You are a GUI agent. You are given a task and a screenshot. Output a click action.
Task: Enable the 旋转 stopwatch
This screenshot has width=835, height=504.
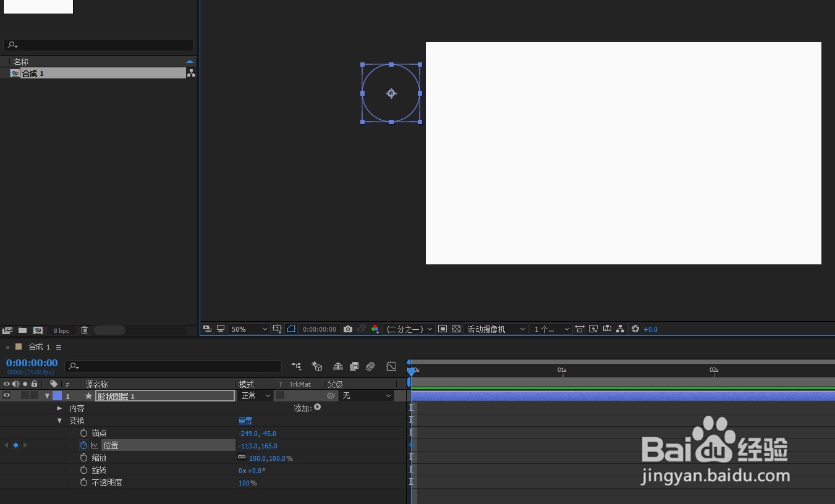click(x=83, y=470)
